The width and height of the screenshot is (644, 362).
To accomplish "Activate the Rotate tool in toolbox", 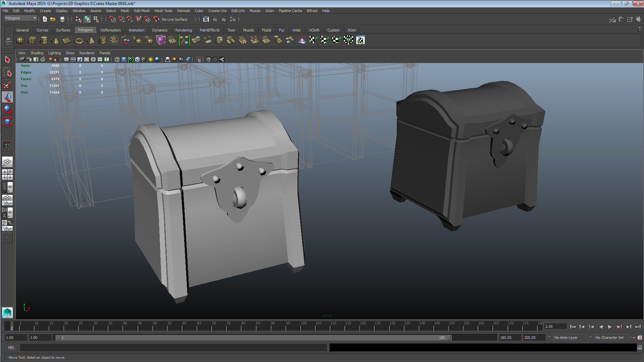I will [7, 109].
